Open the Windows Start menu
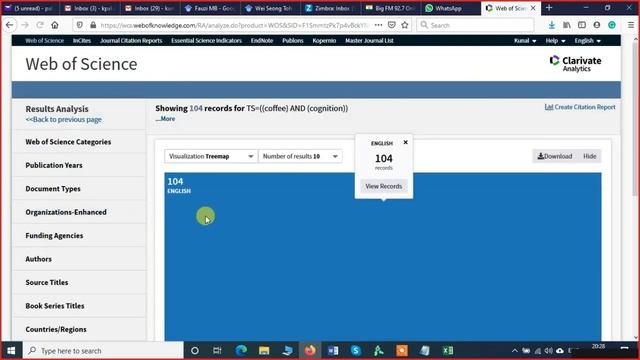Viewport: 640px width, 360px height. (11, 350)
